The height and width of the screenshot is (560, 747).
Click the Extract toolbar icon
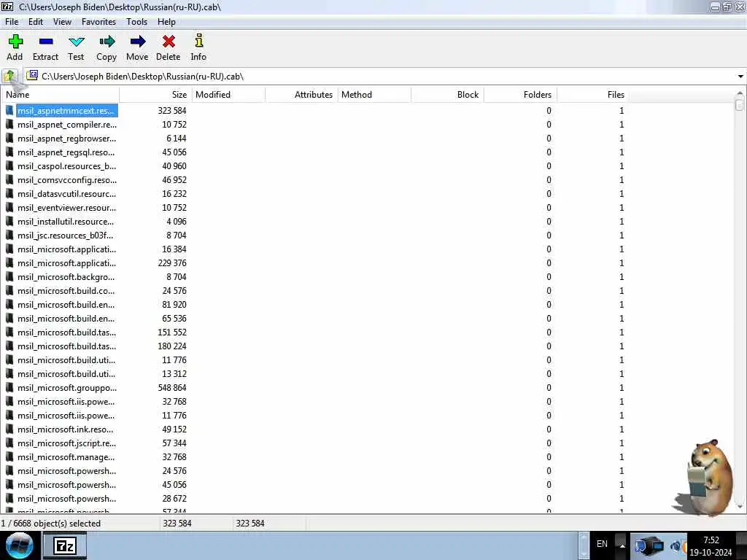(x=46, y=42)
